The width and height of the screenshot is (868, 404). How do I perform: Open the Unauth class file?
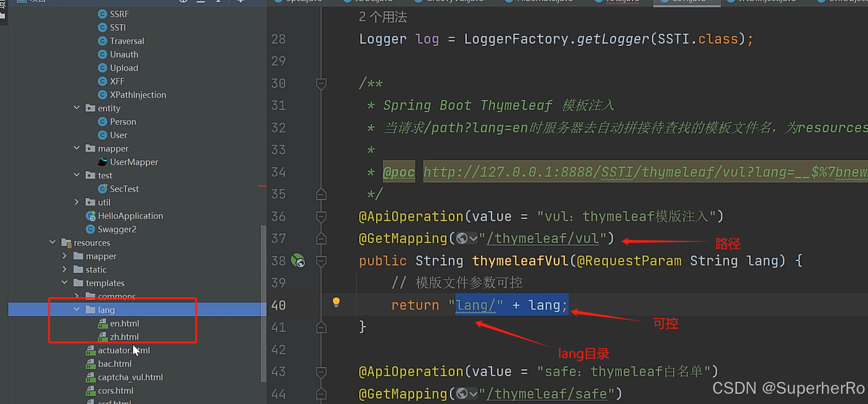pos(124,54)
